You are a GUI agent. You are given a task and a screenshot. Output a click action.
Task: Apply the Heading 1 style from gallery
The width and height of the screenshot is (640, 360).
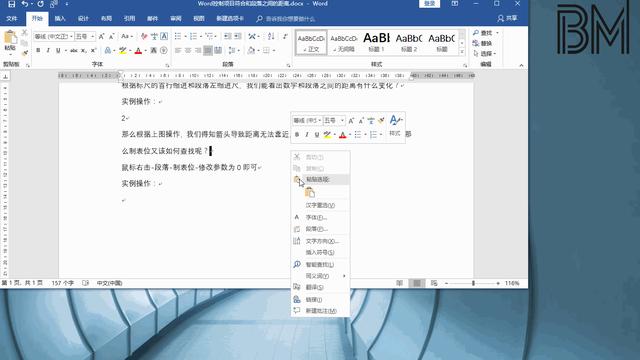tap(376, 42)
